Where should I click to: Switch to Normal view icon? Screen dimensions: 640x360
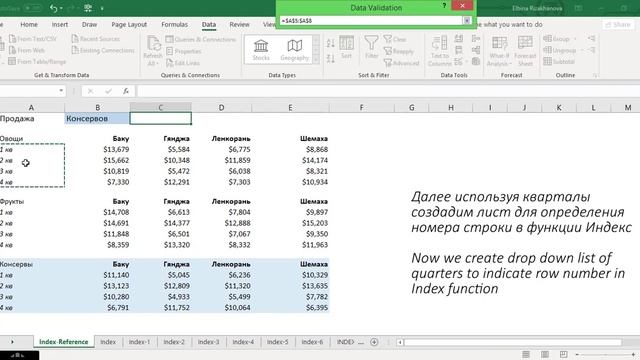point(526,354)
